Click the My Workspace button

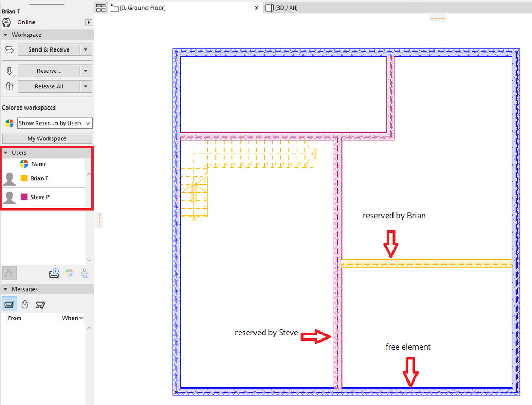point(47,138)
